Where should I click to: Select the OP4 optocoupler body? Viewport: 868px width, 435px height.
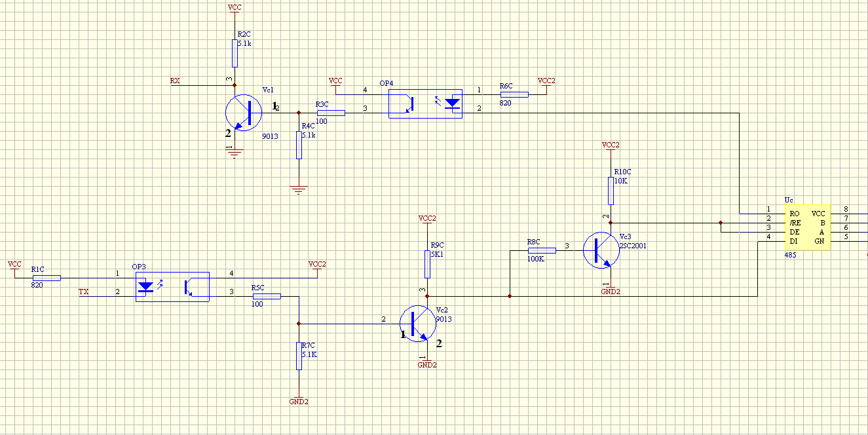click(425, 104)
